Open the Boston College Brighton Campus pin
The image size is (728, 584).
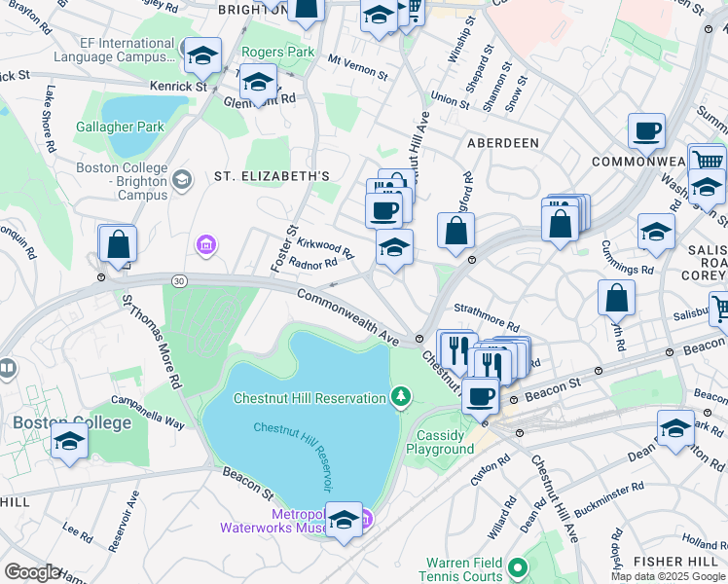182,180
